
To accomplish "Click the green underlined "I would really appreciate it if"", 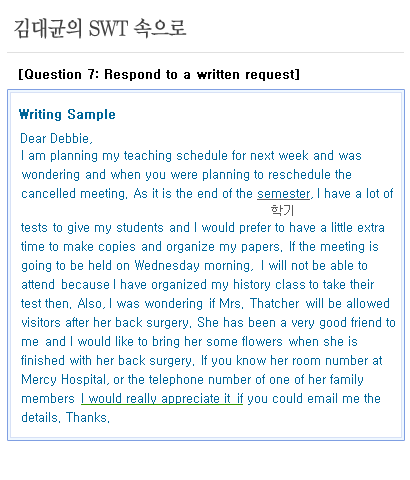I will (162, 399).
